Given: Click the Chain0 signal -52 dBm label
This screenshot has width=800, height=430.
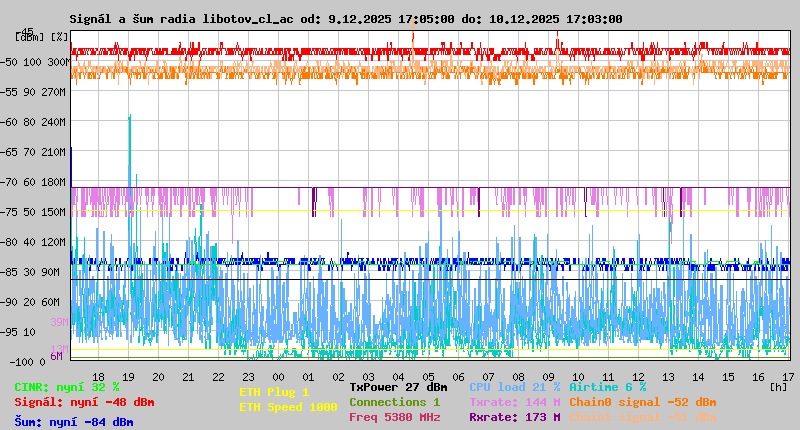Looking at the screenshot, I should coord(642,402).
